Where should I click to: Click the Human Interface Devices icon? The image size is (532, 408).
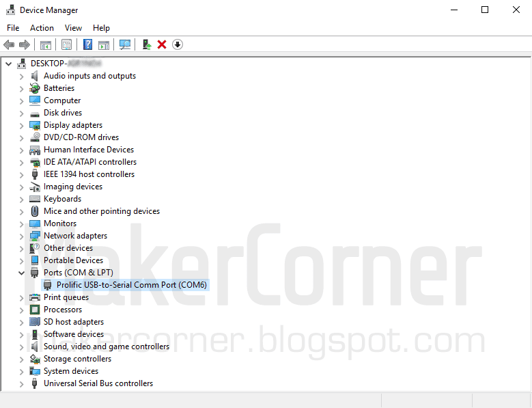(x=35, y=150)
